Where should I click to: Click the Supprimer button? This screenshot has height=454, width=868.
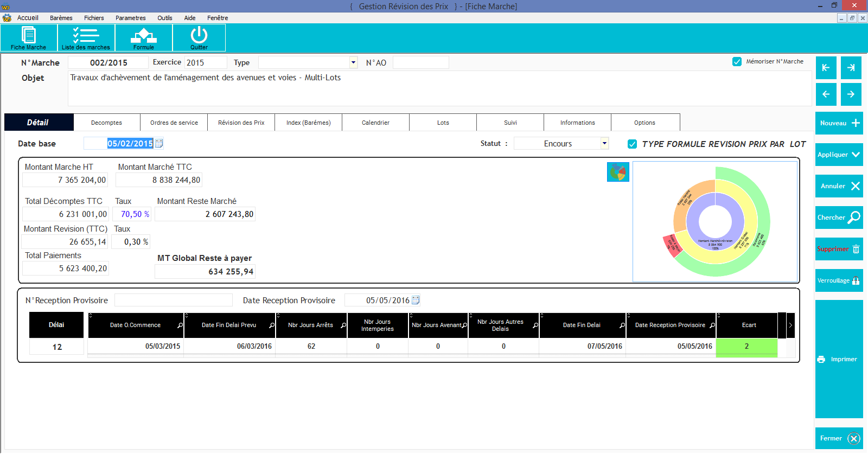[839, 249]
